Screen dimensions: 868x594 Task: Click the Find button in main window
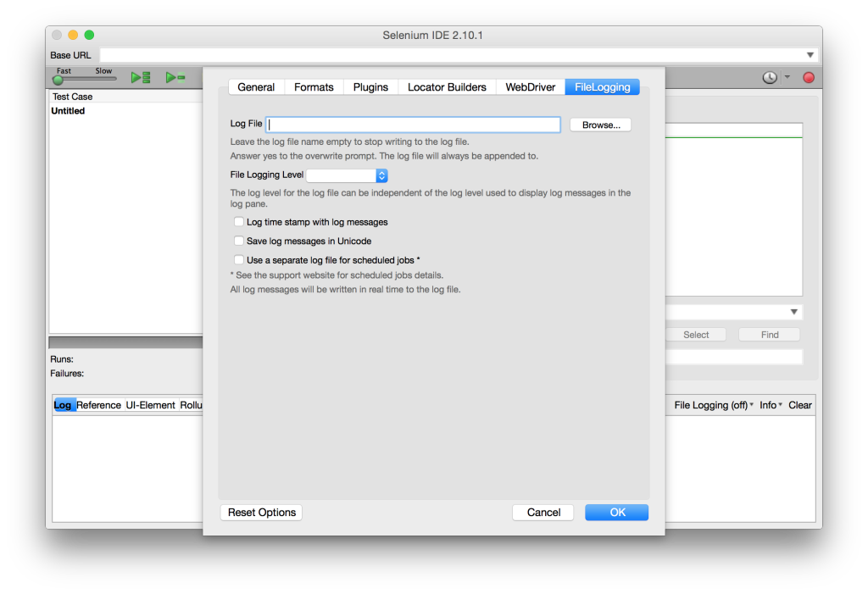[x=770, y=335]
